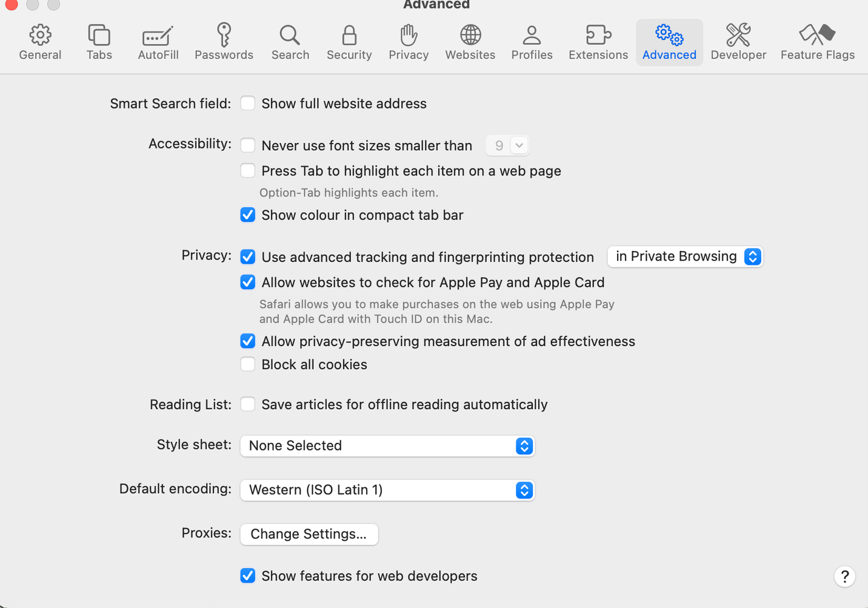Screen dimensions: 868x608
Task: Open the minimum font size dropdown
Action: pos(507,145)
